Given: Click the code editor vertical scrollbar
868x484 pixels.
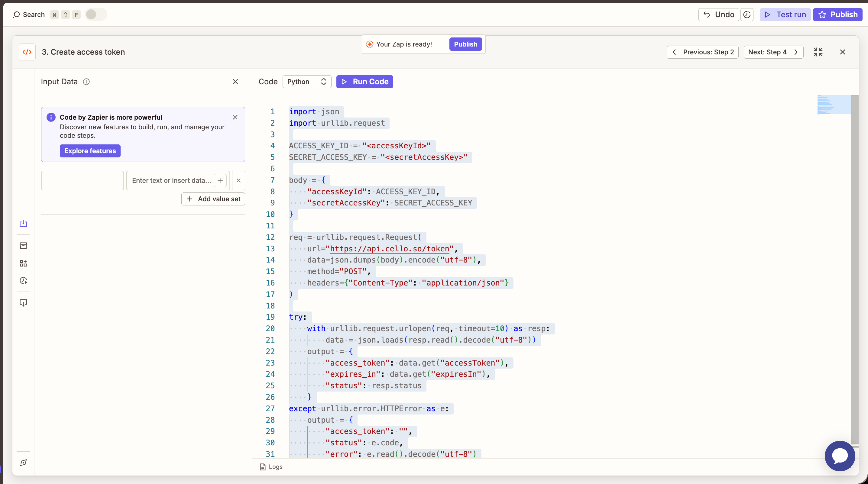Looking at the screenshot, I should point(854,269).
